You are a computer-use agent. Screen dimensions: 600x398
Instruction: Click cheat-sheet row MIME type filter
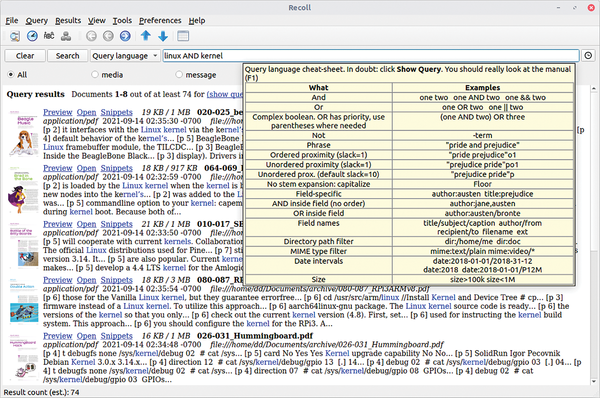(318, 251)
